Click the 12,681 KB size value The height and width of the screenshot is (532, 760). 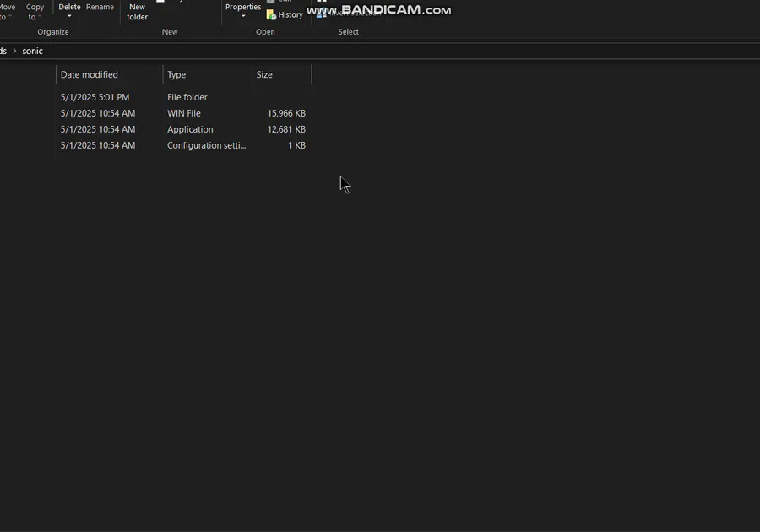tap(286, 129)
